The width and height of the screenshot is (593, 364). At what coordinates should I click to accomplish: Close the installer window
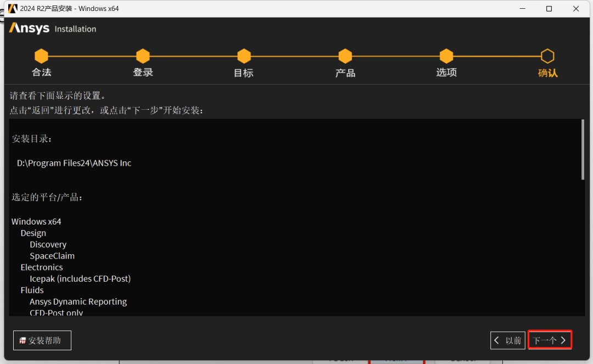pyautogui.click(x=575, y=8)
